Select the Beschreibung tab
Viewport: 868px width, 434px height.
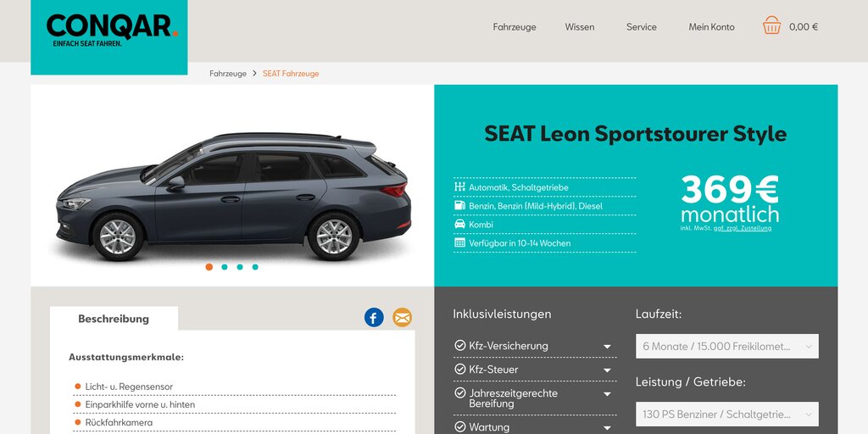[x=114, y=319]
